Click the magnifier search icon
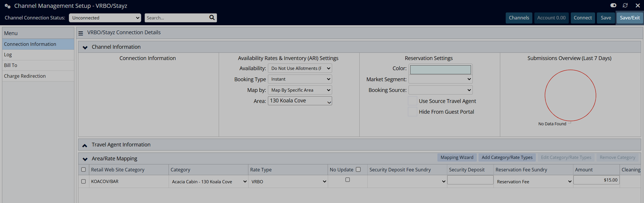 pyautogui.click(x=212, y=18)
